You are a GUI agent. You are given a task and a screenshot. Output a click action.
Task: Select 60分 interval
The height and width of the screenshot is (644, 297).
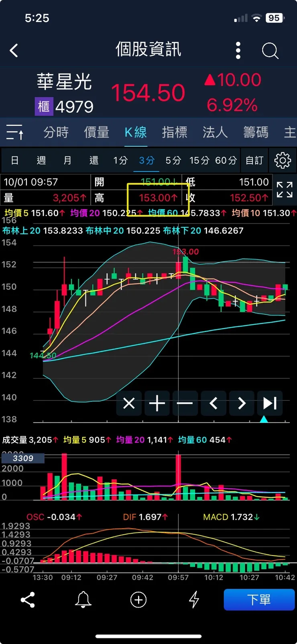226,160
